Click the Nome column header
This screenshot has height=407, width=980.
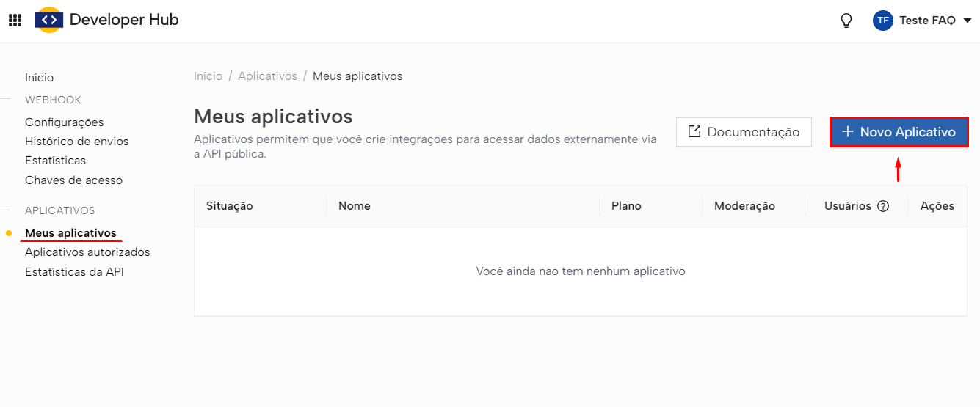click(x=354, y=206)
